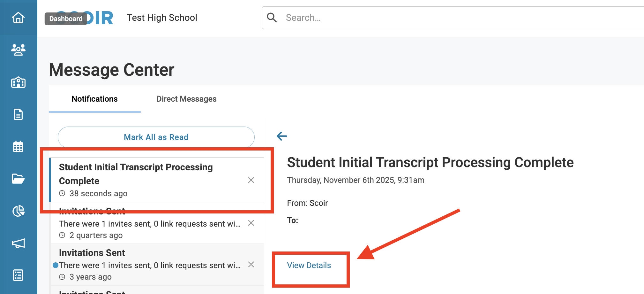Open the folder icon in sidebar
Viewport: 644px width, 294px height.
18,179
